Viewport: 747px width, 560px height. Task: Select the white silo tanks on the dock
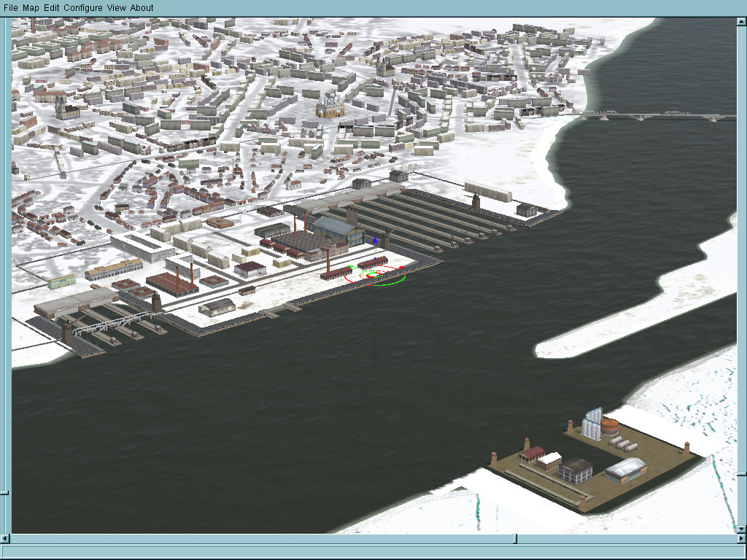coord(592,424)
